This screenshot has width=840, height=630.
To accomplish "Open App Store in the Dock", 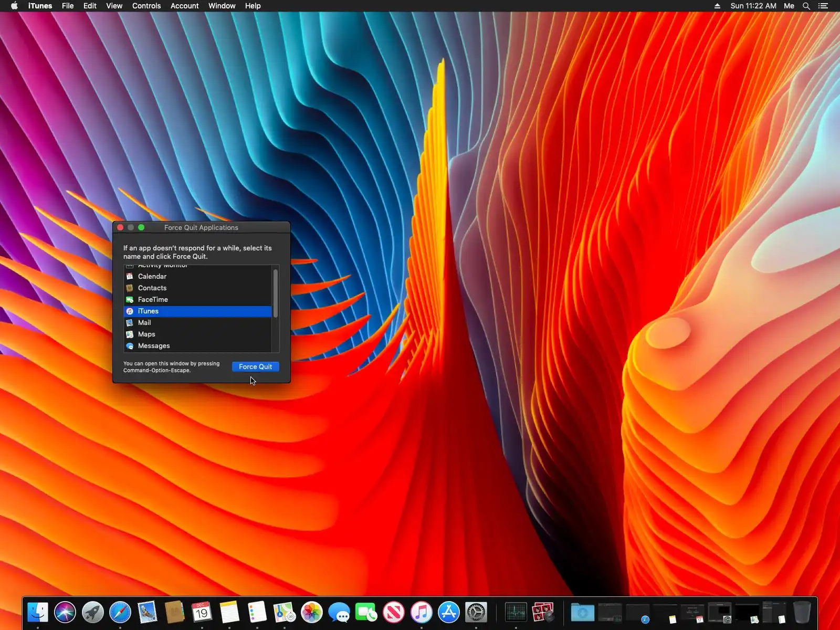I will click(x=449, y=612).
